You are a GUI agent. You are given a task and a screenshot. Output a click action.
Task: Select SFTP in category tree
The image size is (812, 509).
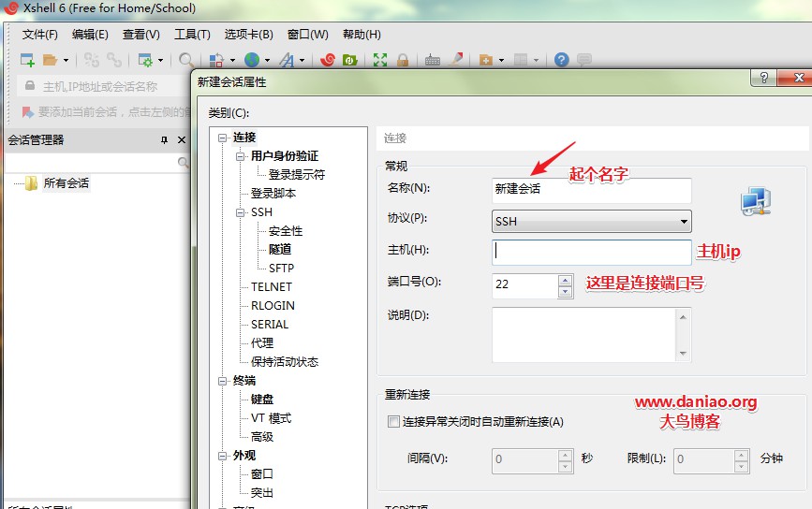[281, 268]
